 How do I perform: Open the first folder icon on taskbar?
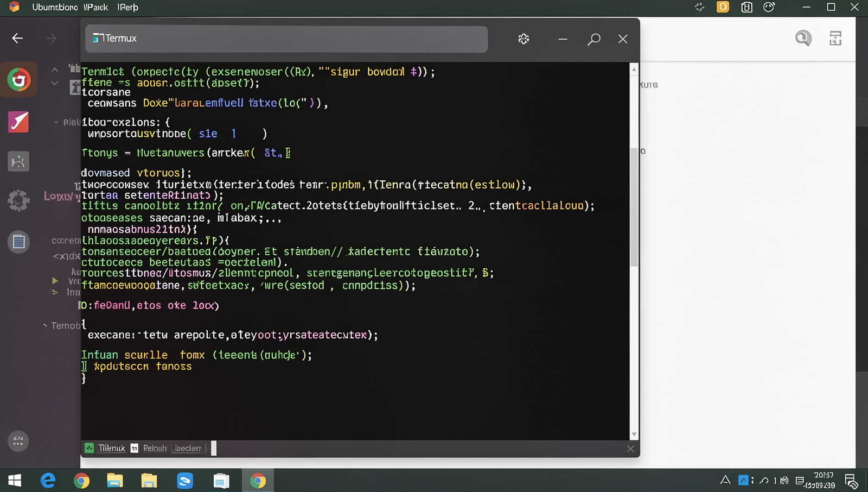(115, 481)
